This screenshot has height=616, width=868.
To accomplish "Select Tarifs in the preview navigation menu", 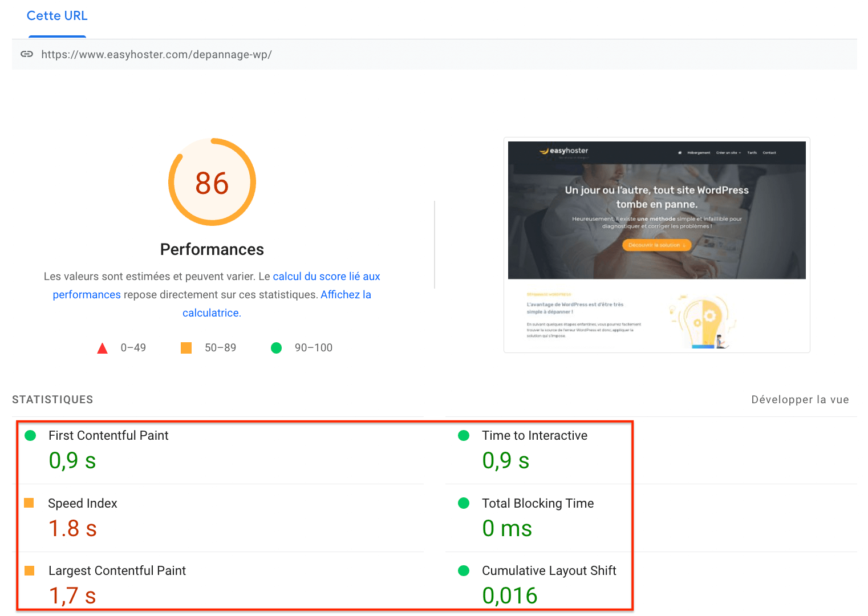I will pyautogui.click(x=752, y=152).
